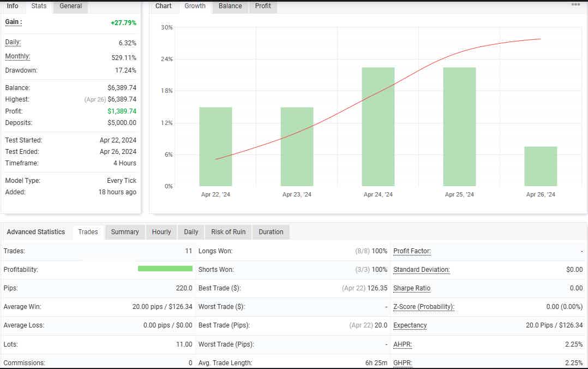Open the Monthly gain link

click(17, 56)
